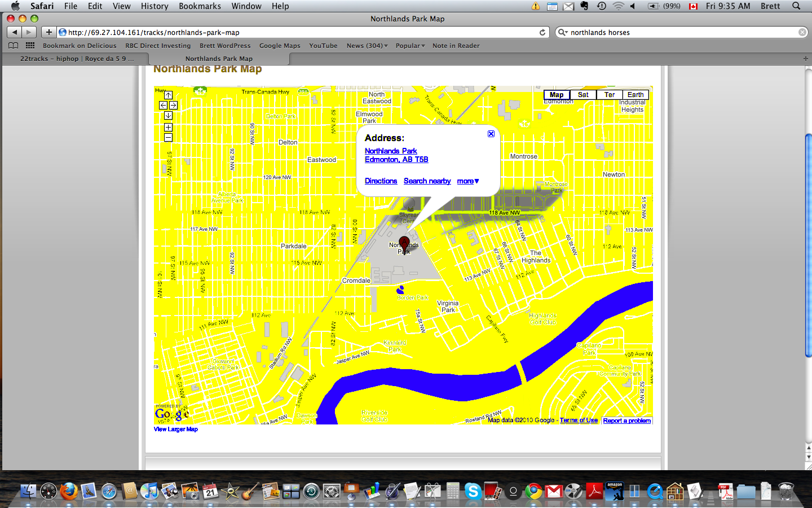Screen dimensions: 812x508
Task: Show all bookmarks book icon
Action: (x=14, y=46)
